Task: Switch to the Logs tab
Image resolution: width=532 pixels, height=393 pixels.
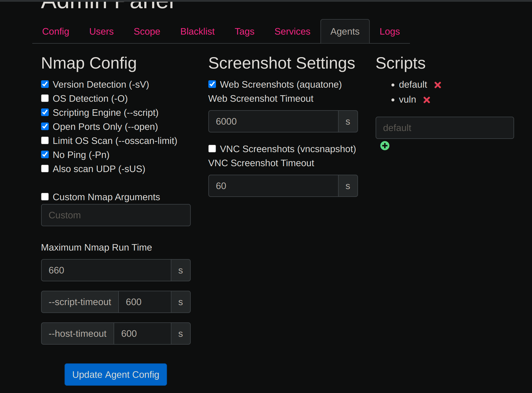Action: 390,31
